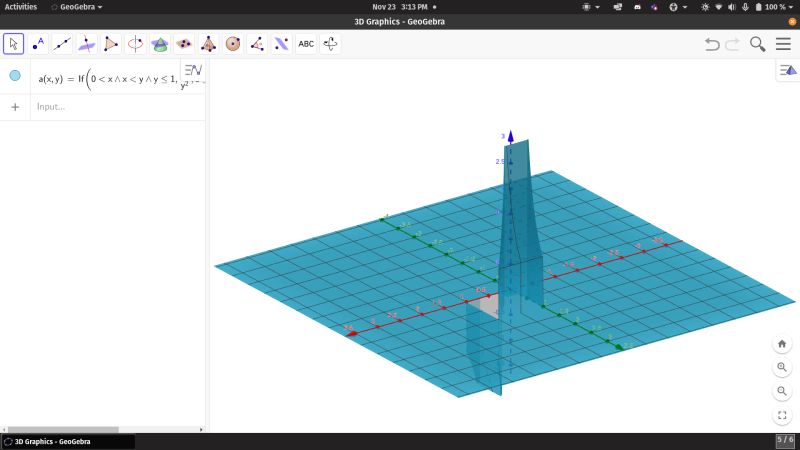800x450 pixels.
Task: Click the Algebra panel horizontal scrollbar
Action: coord(63,430)
